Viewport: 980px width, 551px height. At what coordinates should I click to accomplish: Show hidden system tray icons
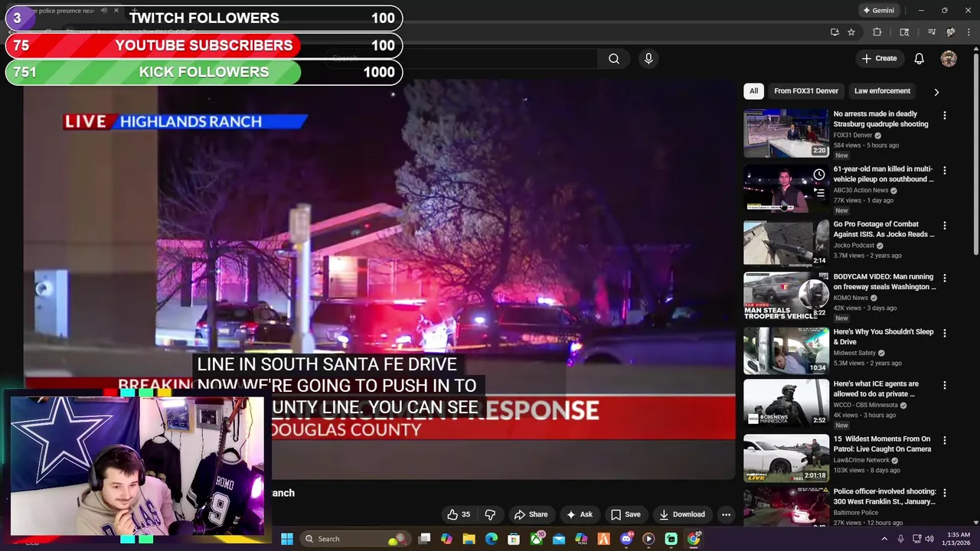pos(884,539)
